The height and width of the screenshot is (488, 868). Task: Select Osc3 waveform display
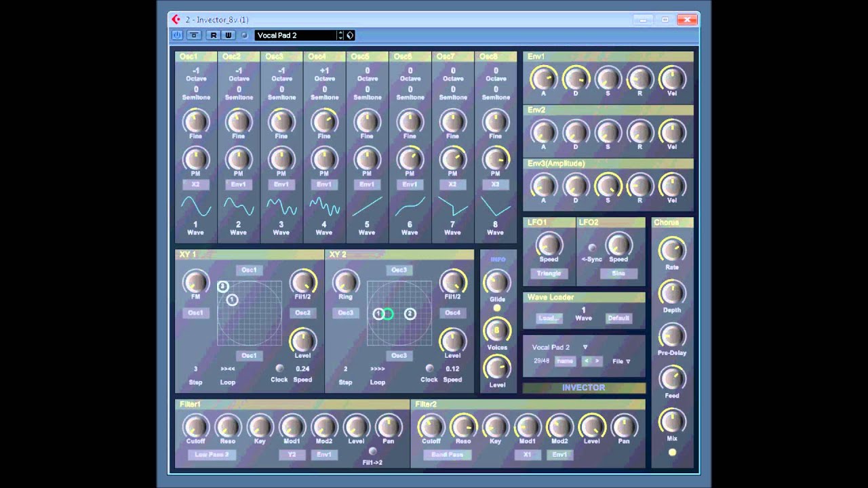[281, 206]
